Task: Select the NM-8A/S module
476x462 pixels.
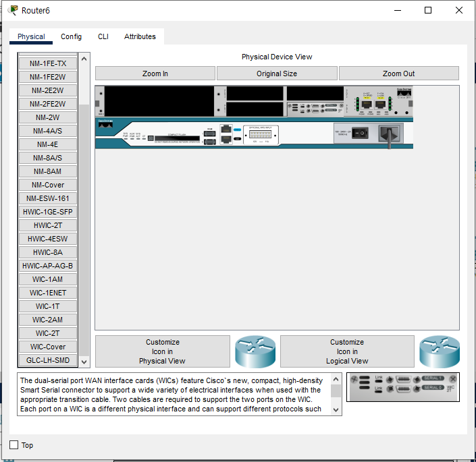Action: 48,158
